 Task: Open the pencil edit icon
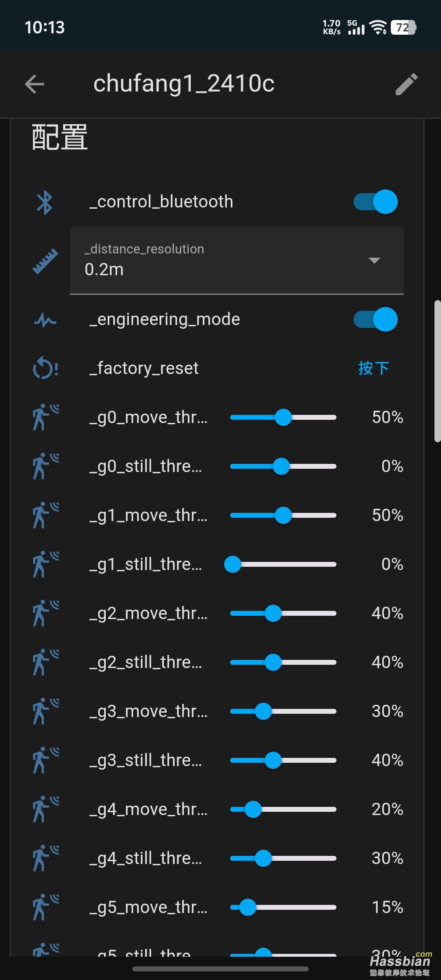point(407,84)
